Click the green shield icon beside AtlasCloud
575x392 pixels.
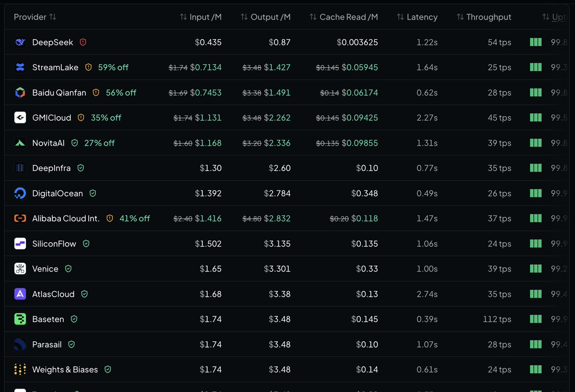[x=84, y=294]
